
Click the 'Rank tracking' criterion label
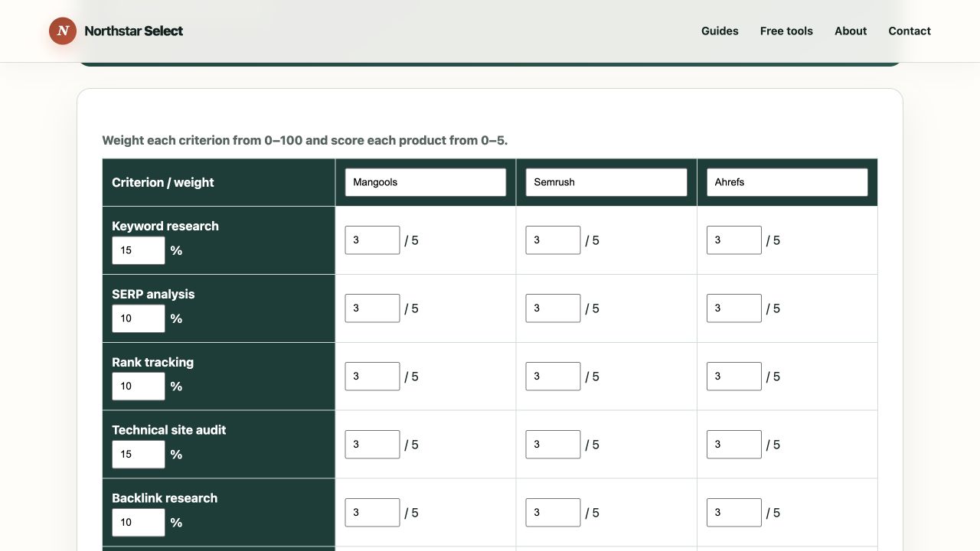(x=152, y=362)
